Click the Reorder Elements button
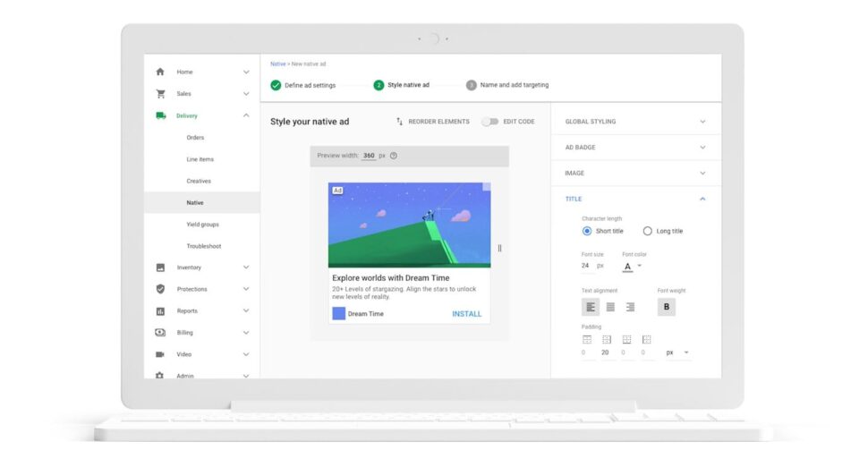Screen dimensions: 868x467 pyautogui.click(x=433, y=122)
